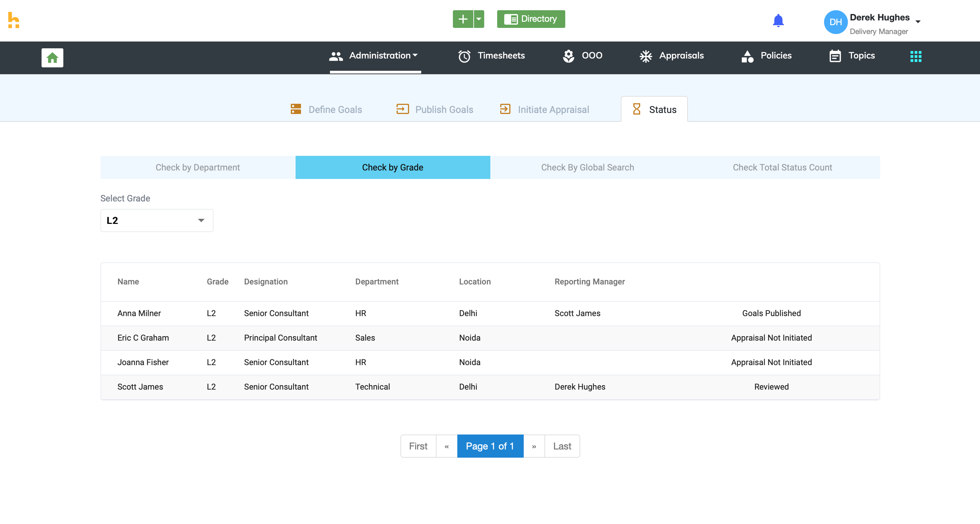Select Check by Grade tab
The image size is (980, 524).
[393, 167]
